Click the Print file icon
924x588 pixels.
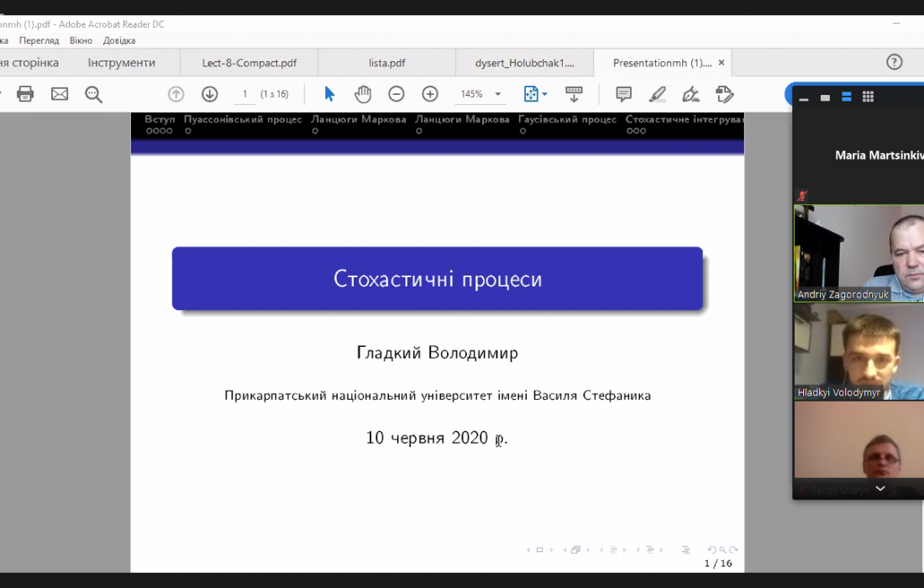coord(25,94)
